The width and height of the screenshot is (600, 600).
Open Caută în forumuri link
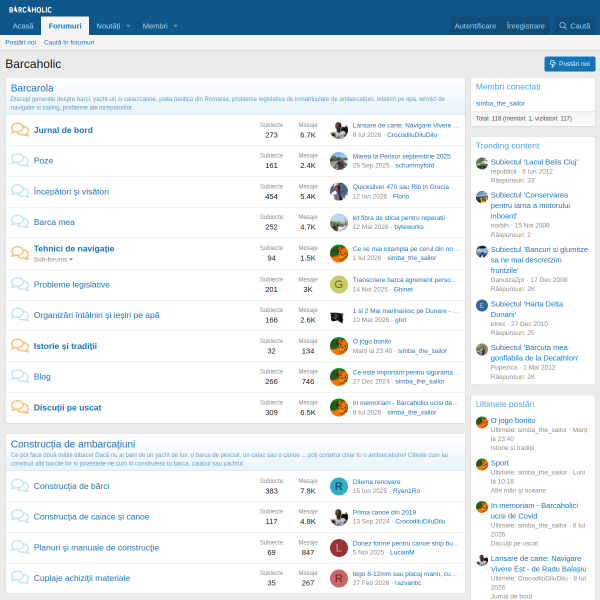[69, 42]
